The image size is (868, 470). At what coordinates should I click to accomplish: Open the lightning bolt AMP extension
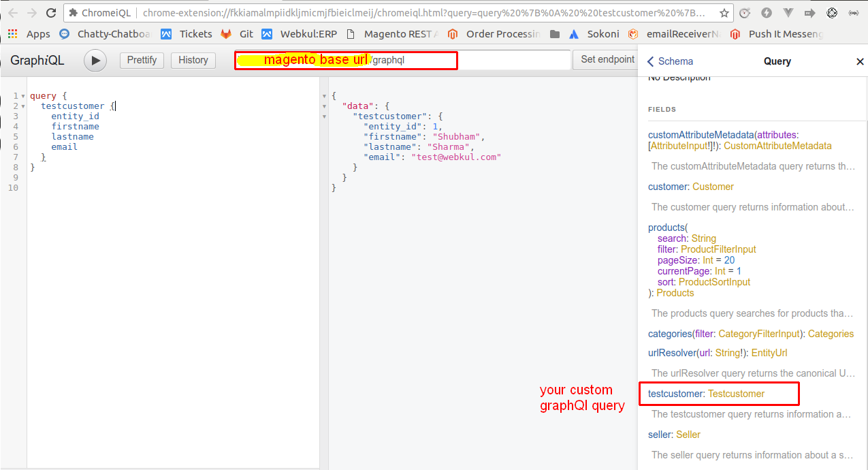click(767, 13)
